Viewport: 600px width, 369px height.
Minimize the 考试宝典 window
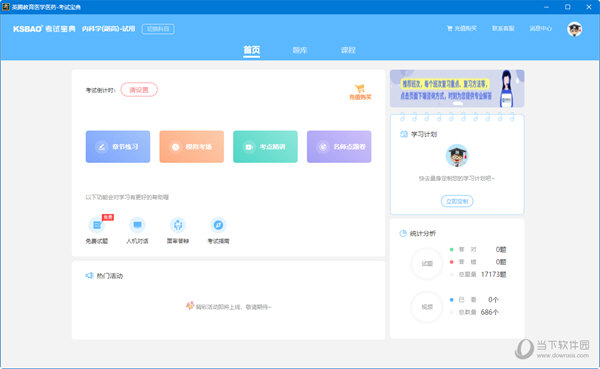[x=546, y=7]
